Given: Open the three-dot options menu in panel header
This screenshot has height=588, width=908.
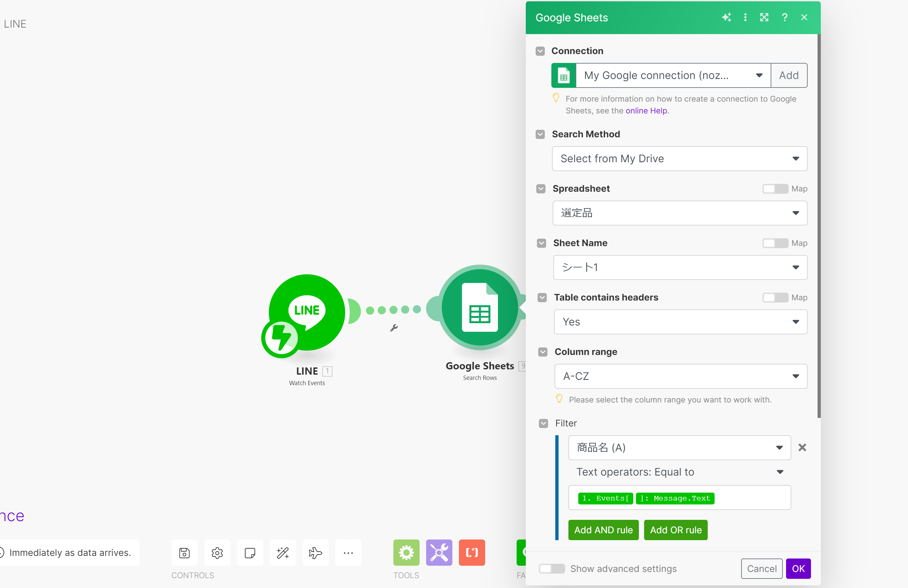Looking at the screenshot, I should 745,18.
